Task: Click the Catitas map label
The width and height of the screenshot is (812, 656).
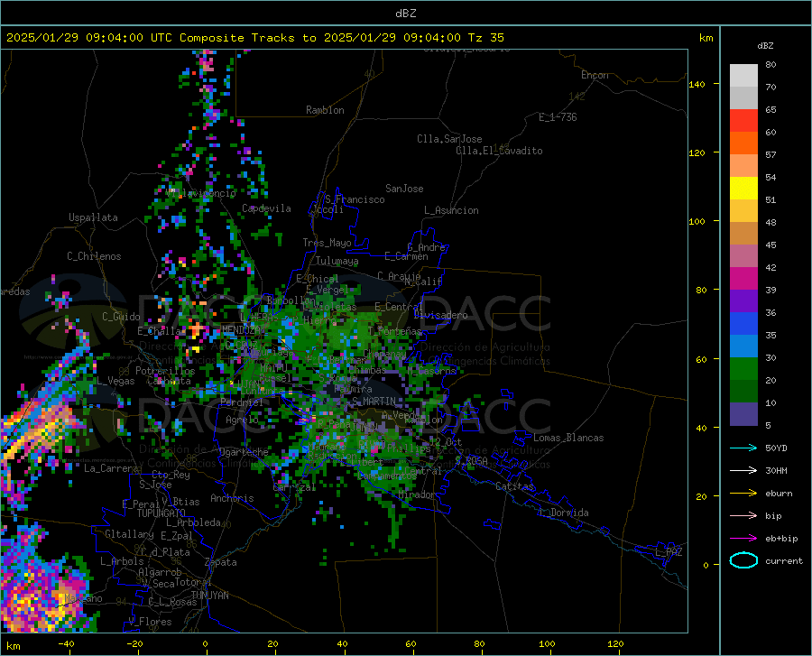Action: click(514, 486)
